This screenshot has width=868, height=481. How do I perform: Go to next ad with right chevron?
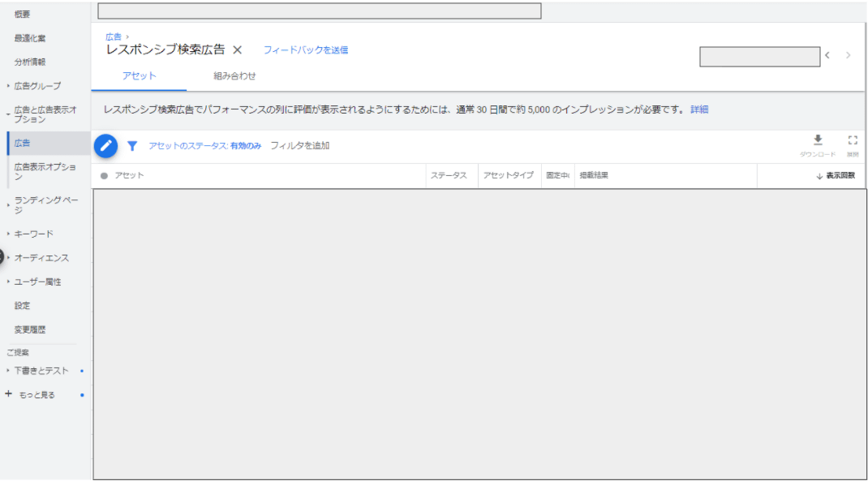[849, 56]
